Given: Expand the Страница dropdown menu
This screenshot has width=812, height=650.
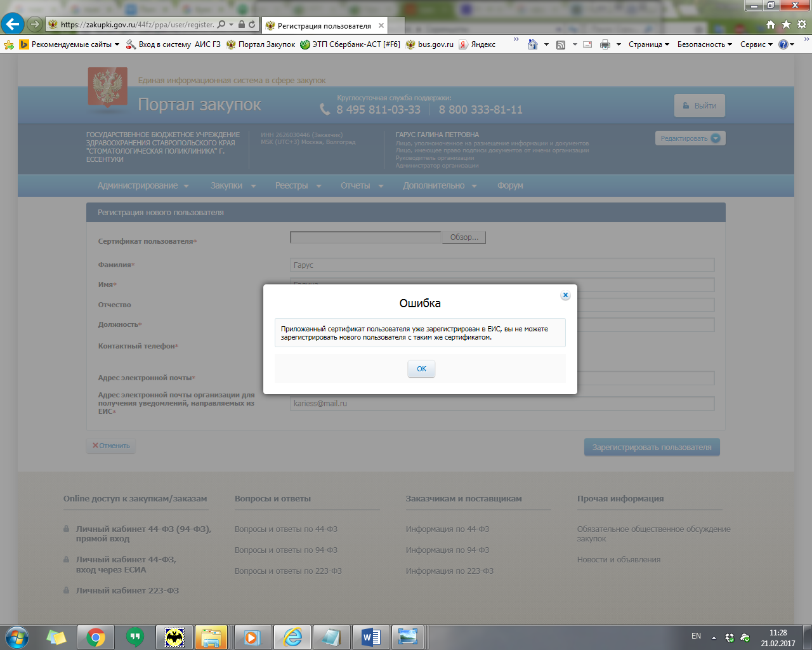Looking at the screenshot, I should tap(648, 44).
